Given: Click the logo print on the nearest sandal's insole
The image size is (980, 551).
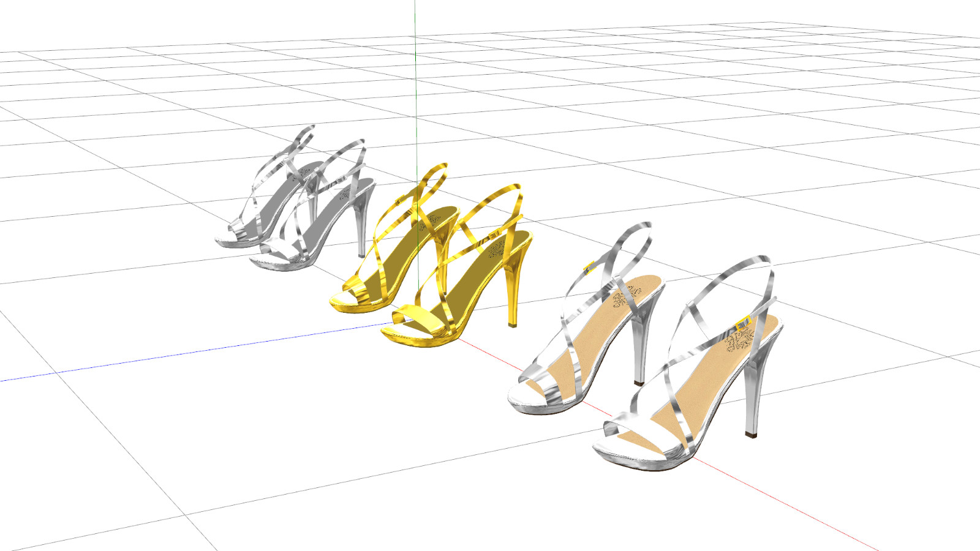Looking at the screenshot, I should (738, 342).
